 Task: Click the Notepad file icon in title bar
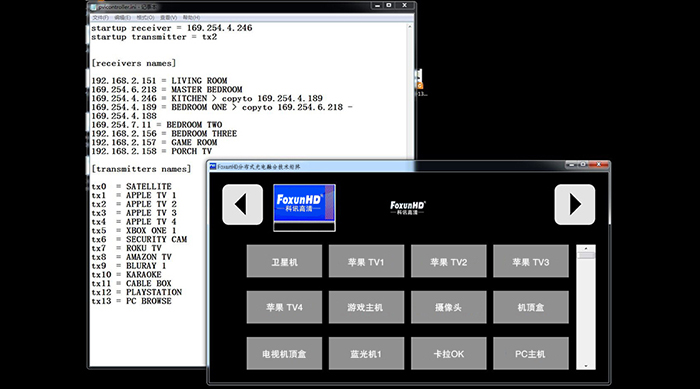[93, 7]
